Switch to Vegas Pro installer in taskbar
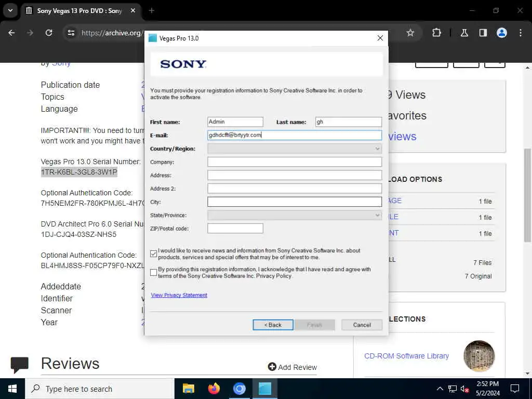Image resolution: width=532 pixels, height=399 pixels. (x=264, y=389)
